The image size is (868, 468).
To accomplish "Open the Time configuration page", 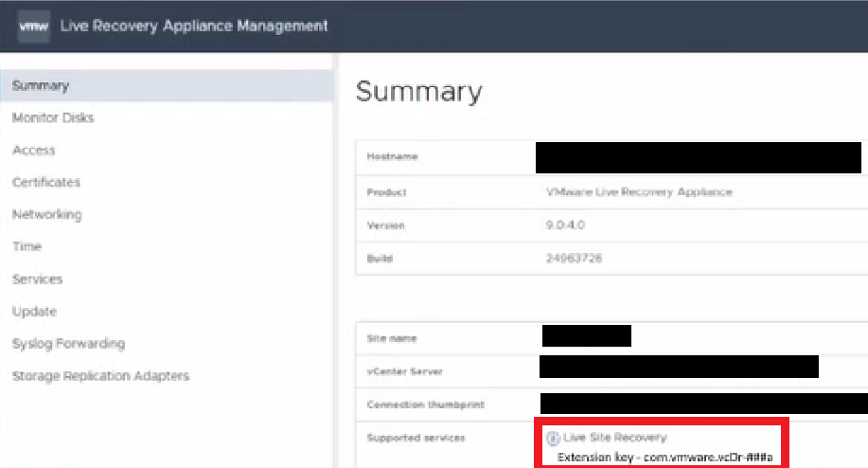I will click(x=27, y=246).
